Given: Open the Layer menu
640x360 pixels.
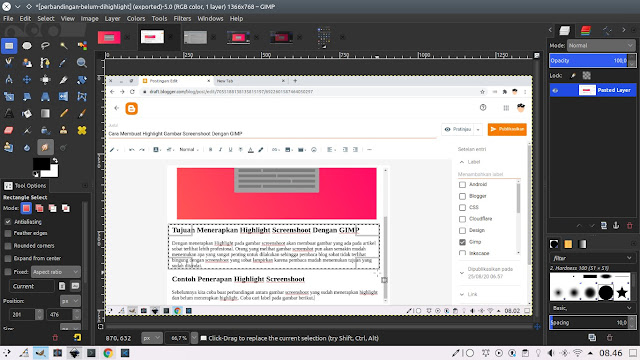Looking at the screenshot, I should pos(112,18).
